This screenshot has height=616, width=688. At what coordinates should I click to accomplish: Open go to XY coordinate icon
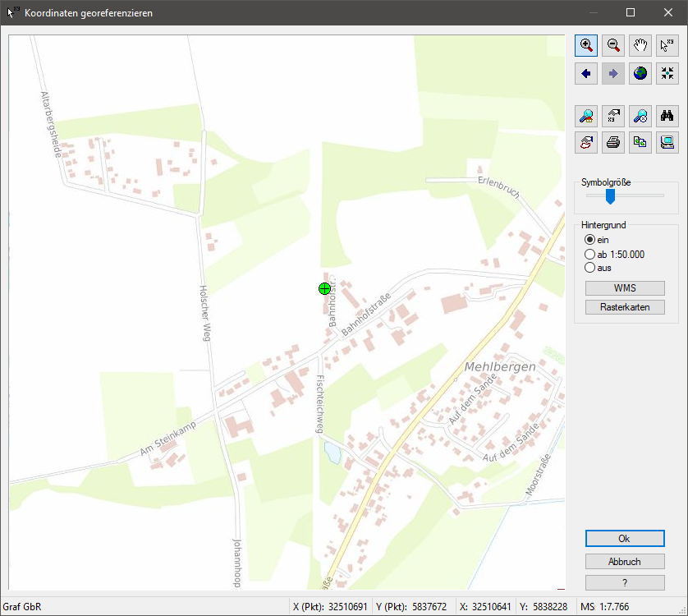pyautogui.click(x=613, y=116)
